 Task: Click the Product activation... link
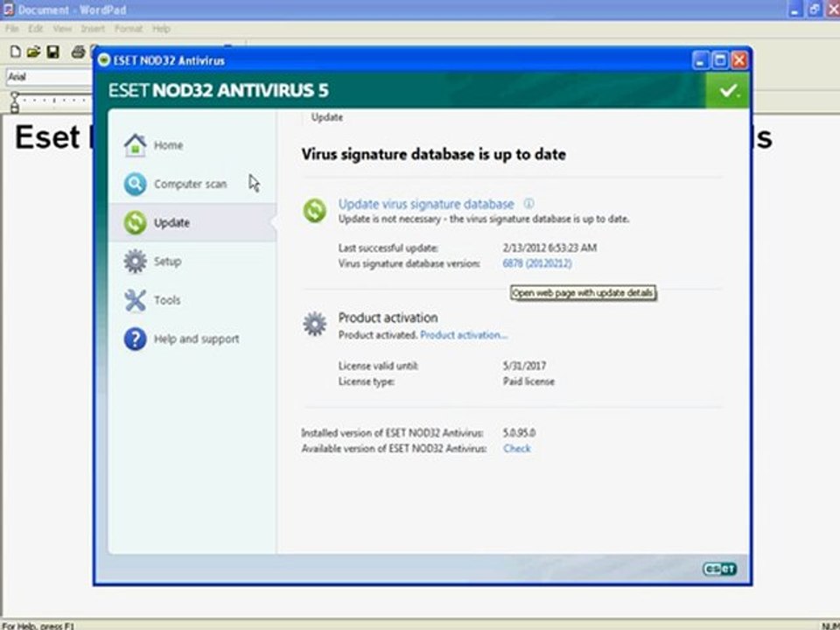tap(464, 335)
